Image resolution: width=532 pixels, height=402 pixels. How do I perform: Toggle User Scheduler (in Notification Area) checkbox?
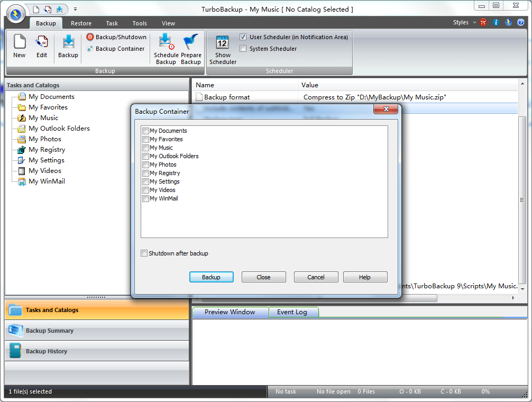(243, 37)
